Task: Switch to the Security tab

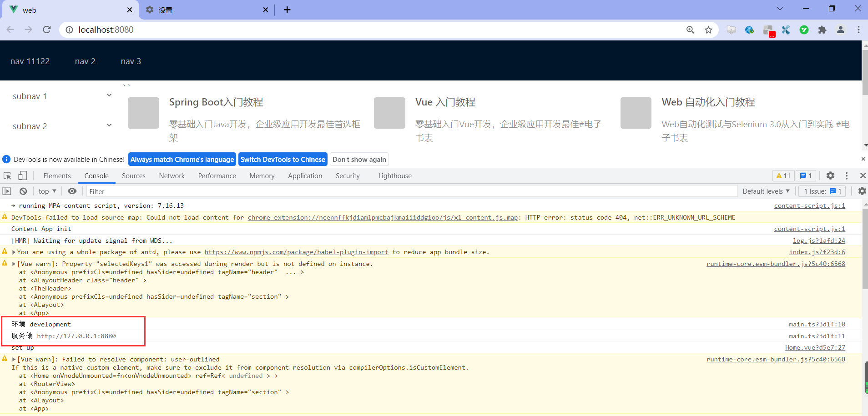Action: [348, 175]
